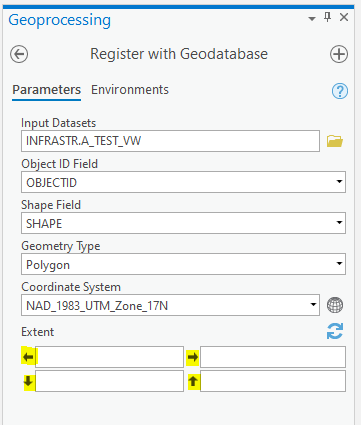Click the Input Datasets text field
This screenshot has height=425, width=361.
[170, 141]
